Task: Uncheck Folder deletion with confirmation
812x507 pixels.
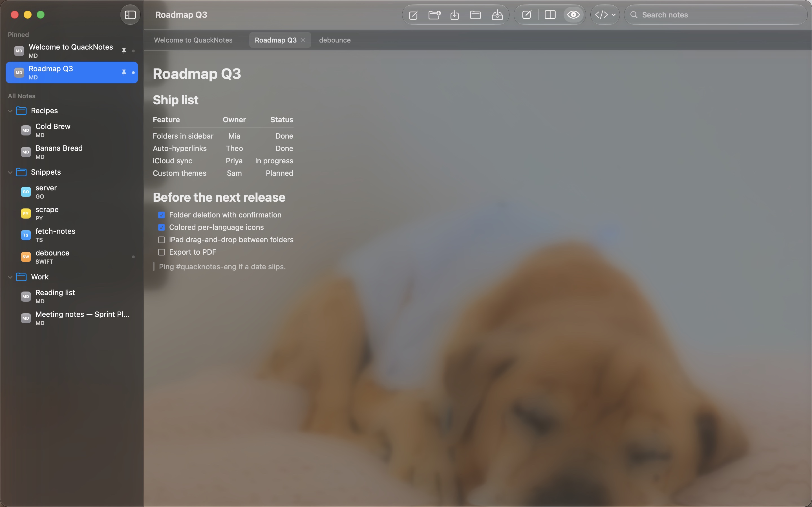Action: (x=161, y=215)
